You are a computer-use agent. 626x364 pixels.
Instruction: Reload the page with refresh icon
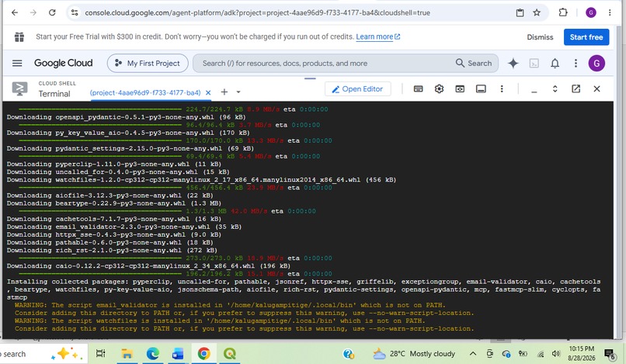point(52,12)
